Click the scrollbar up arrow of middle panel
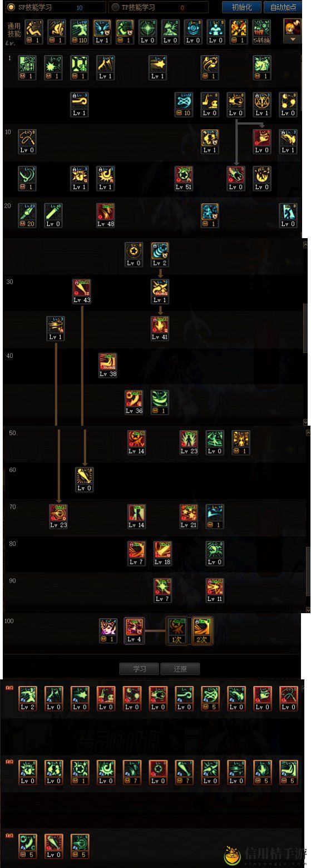The image size is (311, 868). pyautogui.click(x=305, y=244)
